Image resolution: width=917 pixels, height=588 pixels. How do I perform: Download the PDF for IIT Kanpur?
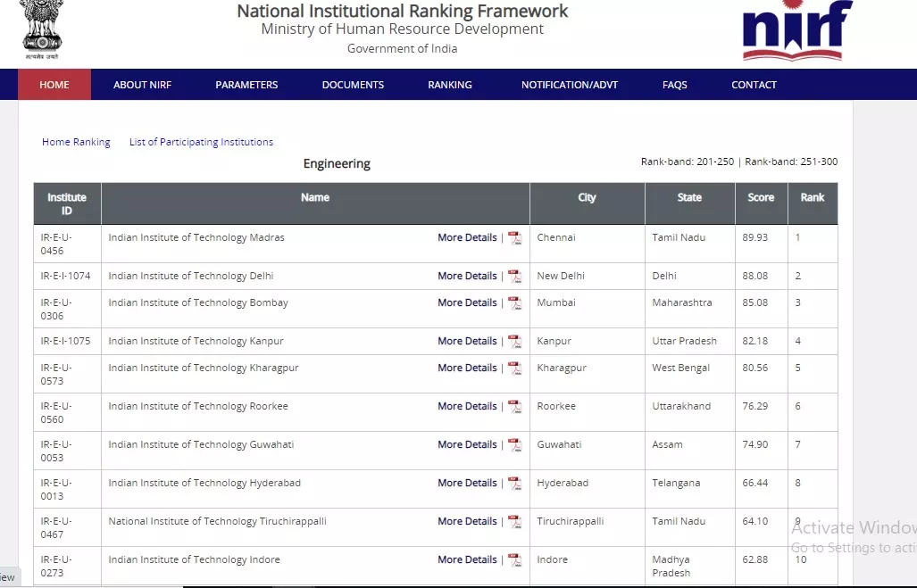[x=515, y=342]
